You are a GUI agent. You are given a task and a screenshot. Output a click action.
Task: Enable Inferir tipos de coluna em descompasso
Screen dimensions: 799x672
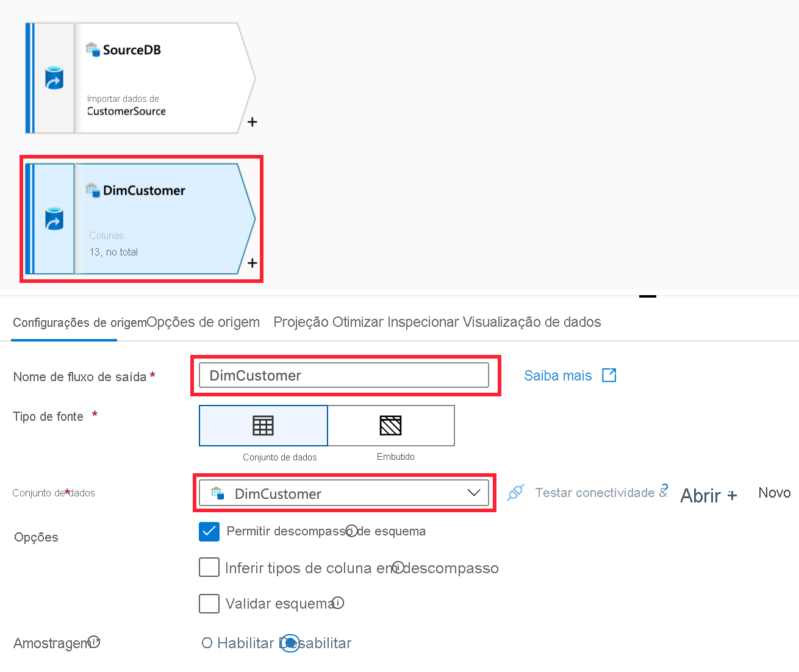tap(209, 567)
